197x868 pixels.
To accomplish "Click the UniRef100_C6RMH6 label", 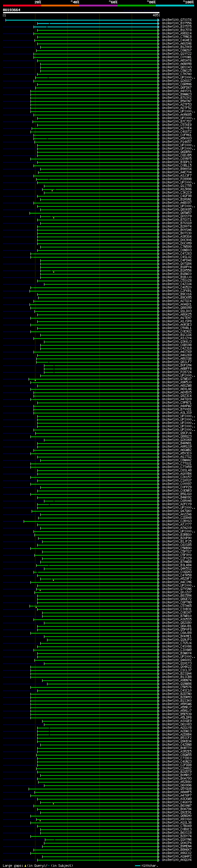I will 177,85.
